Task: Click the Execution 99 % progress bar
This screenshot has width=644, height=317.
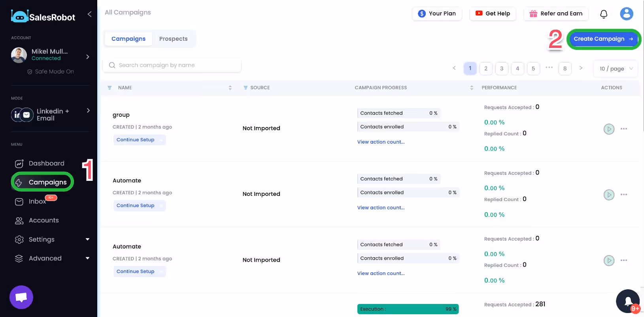Action: coord(408,309)
